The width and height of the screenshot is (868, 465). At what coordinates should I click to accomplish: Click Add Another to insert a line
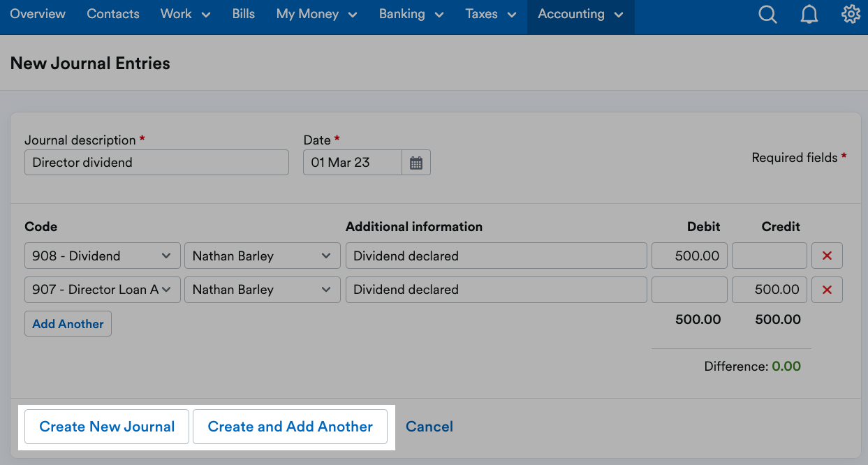point(68,323)
